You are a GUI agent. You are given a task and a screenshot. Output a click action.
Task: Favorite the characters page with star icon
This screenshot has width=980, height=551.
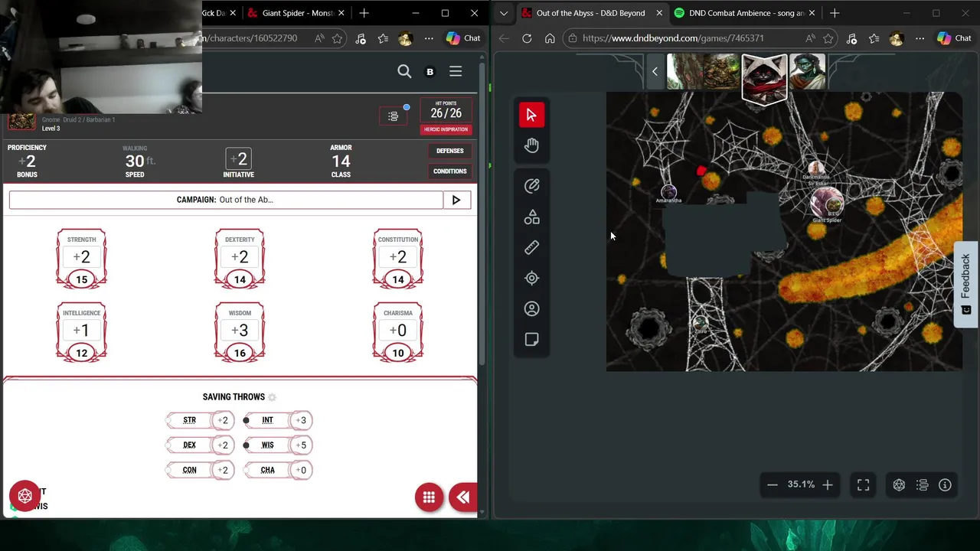tap(338, 38)
